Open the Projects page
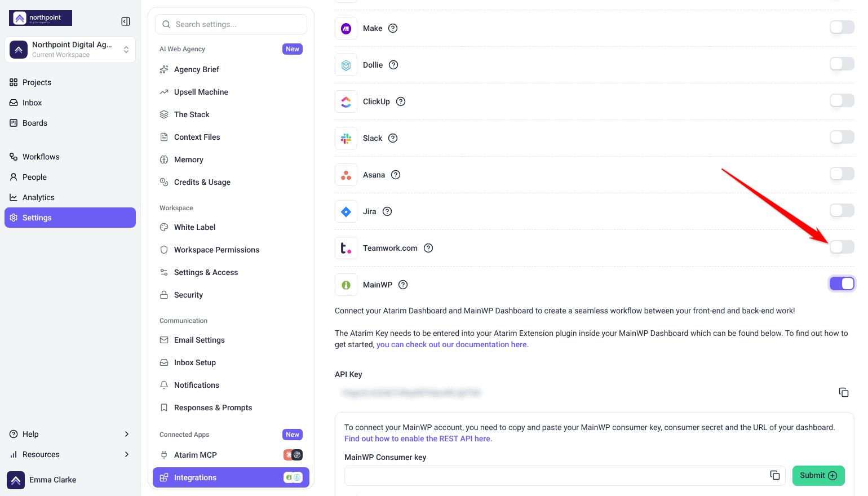This screenshot has width=868, height=496. [x=70, y=82]
